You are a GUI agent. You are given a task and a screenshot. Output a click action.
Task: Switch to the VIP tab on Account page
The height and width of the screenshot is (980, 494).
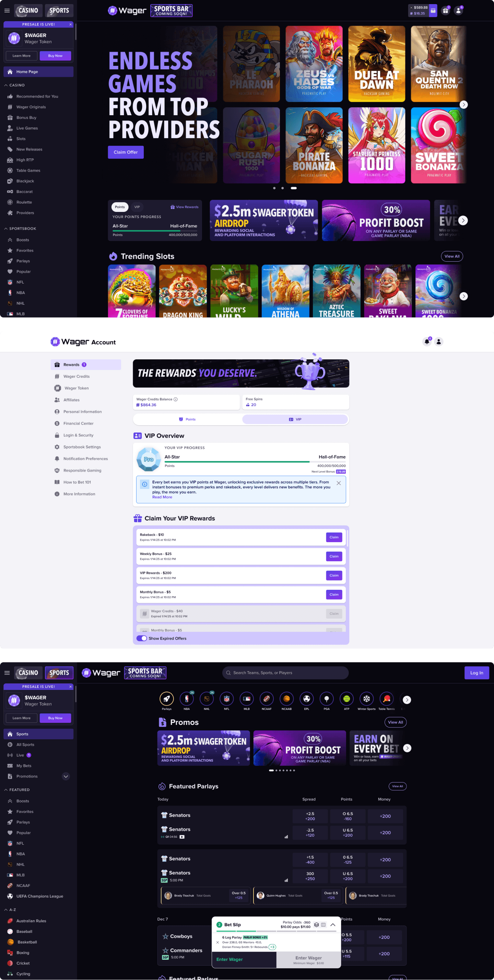[295, 419]
